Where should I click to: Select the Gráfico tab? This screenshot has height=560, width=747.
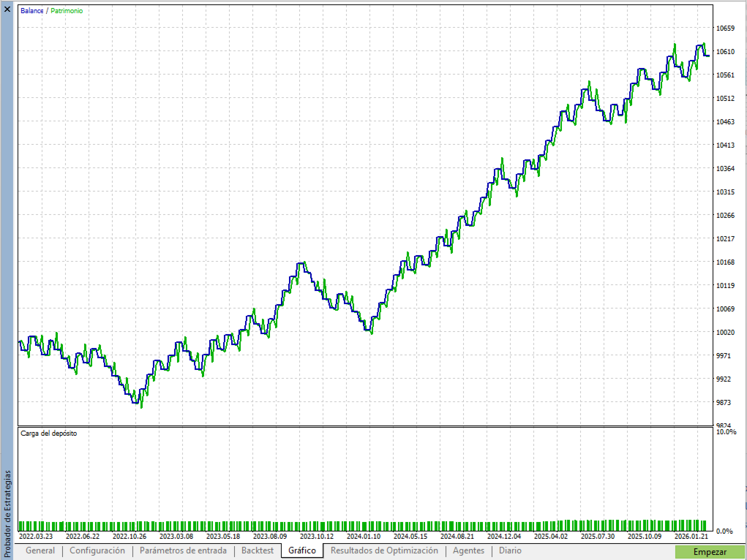pos(302,550)
